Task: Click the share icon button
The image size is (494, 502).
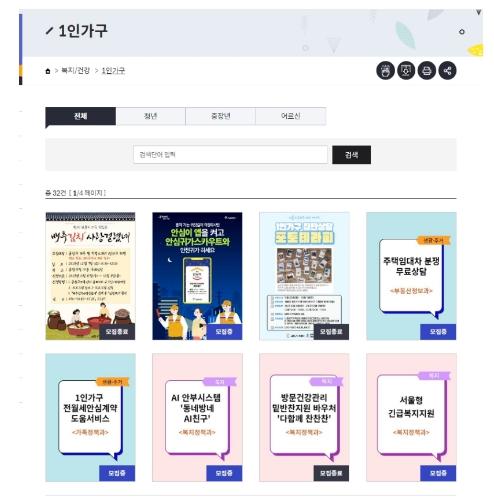Action: [447, 71]
